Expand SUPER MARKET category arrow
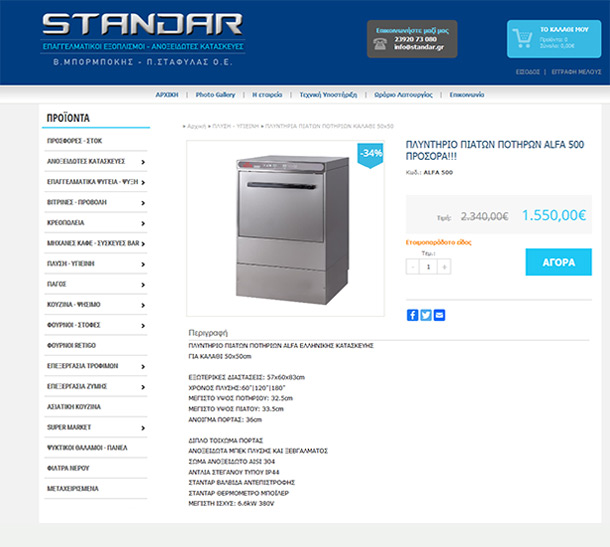 click(143, 428)
